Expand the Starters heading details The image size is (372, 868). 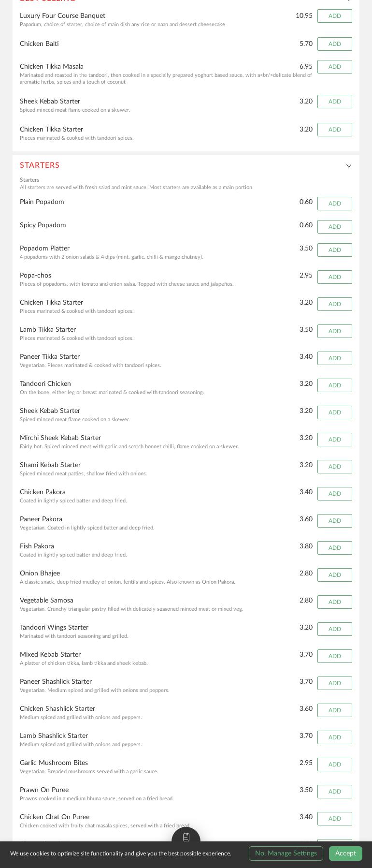point(40,166)
